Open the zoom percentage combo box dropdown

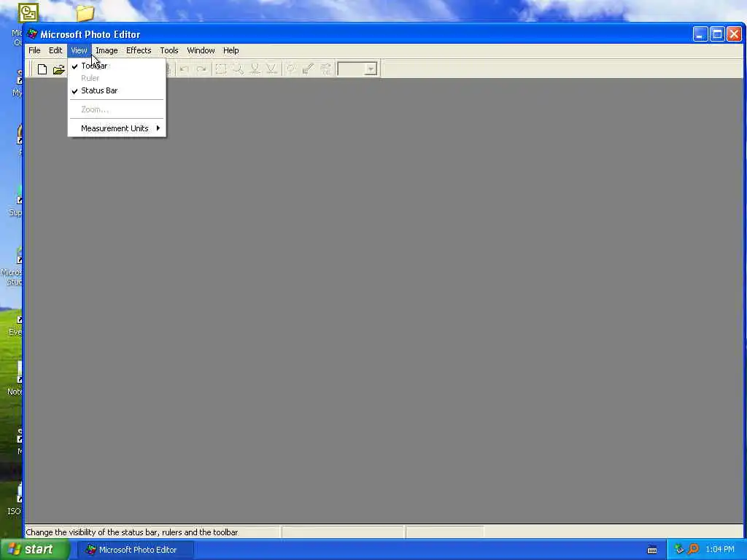pyautogui.click(x=371, y=69)
